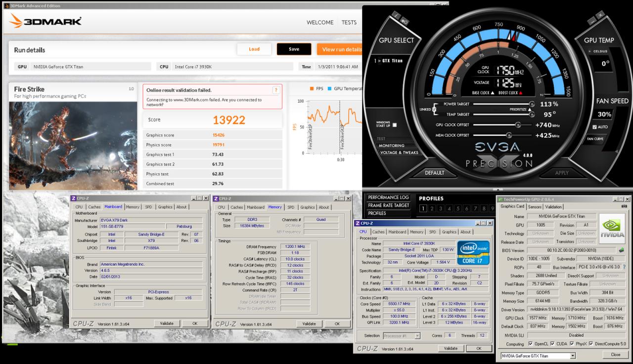Open the MONITORING panel
This screenshot has width=633, height=364.
click(x=391, y=146)
